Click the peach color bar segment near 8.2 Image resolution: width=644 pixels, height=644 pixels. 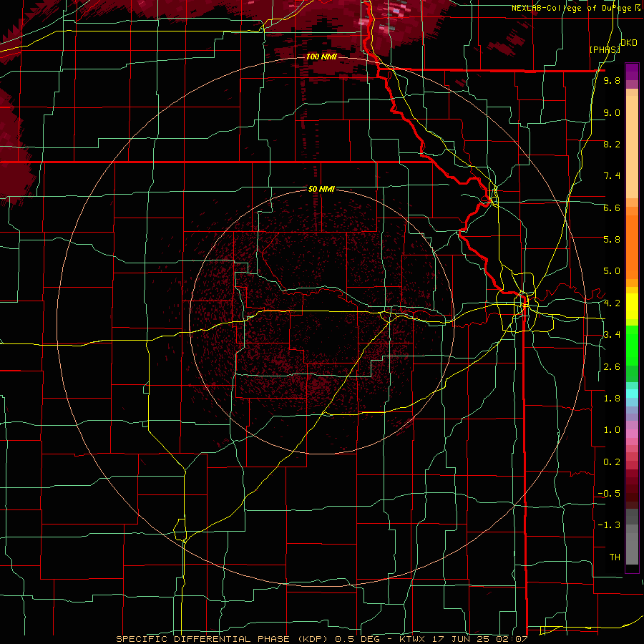coord(632,148)
